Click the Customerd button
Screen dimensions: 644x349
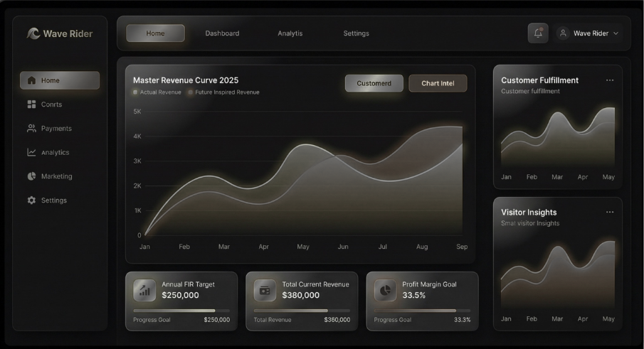(x=374, y=83)
